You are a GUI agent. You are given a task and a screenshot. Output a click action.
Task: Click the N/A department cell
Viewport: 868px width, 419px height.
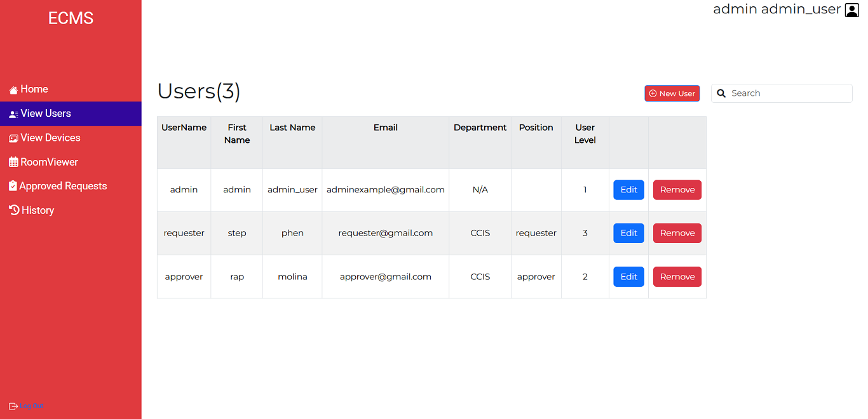pyautogui.click(x=480, y=190)
